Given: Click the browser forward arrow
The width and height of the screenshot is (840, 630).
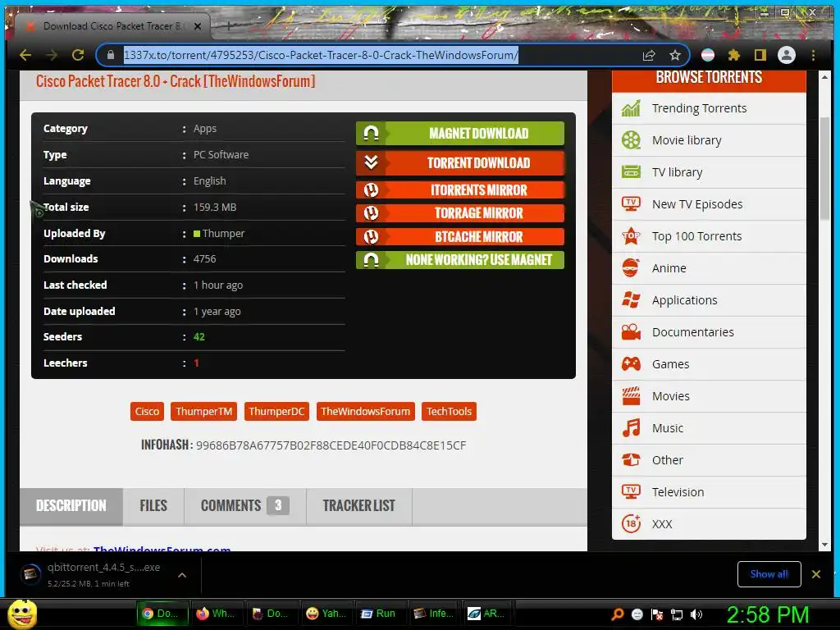Looking at the screenshot, I should tap(52, 55).
